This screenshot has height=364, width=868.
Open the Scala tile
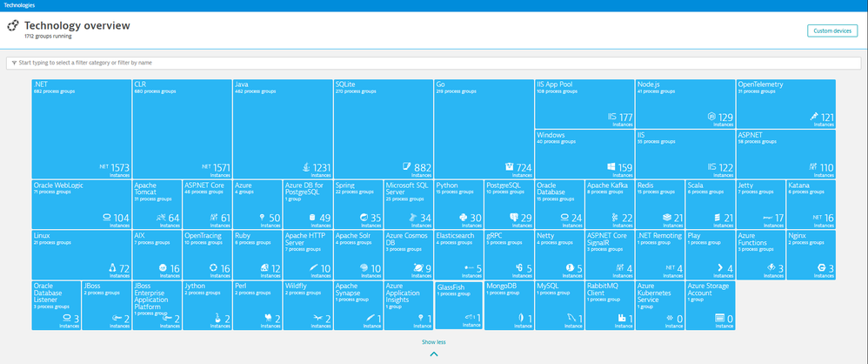point(711,205)
